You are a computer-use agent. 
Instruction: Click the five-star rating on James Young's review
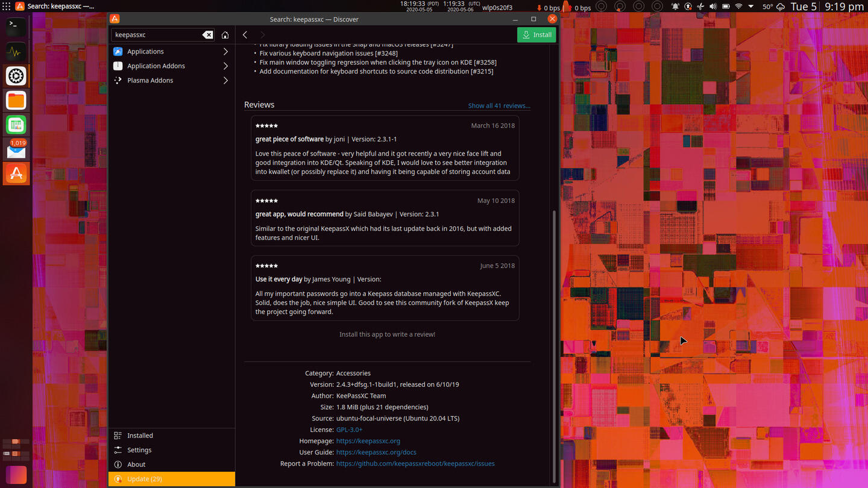pos(266,266)
